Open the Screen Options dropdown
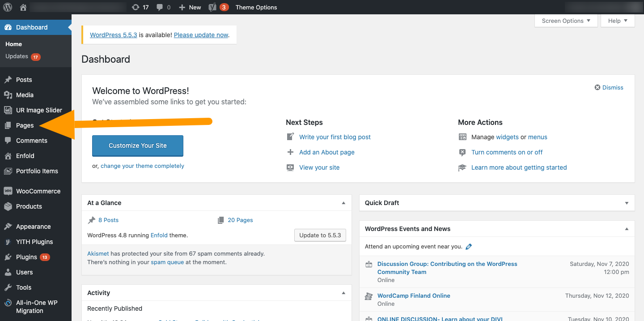This screenshot has width=644, height=321. tap(566, 21)
